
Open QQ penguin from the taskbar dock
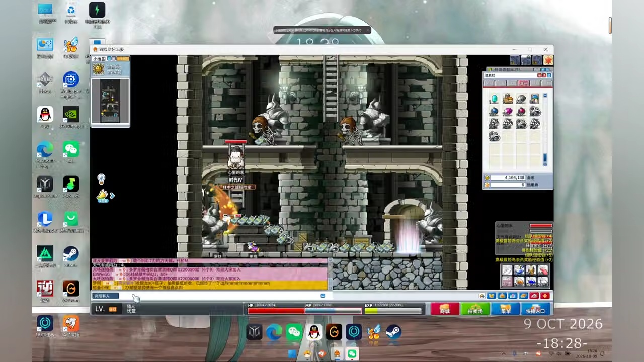coord(314,332)
